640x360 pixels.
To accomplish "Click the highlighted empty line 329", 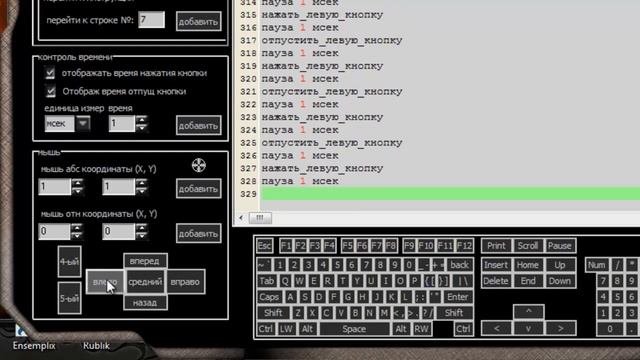I will pyautogui.click(x=450, y=194).
